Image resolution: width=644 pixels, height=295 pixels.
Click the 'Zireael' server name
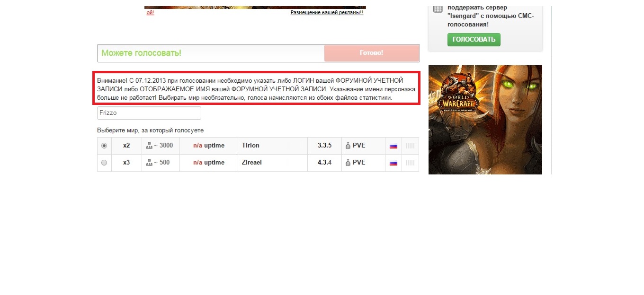coord(251,163)
